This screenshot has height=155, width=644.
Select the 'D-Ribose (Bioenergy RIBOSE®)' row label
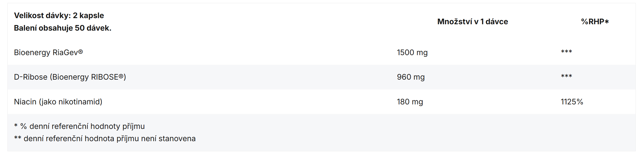point(70,77)
